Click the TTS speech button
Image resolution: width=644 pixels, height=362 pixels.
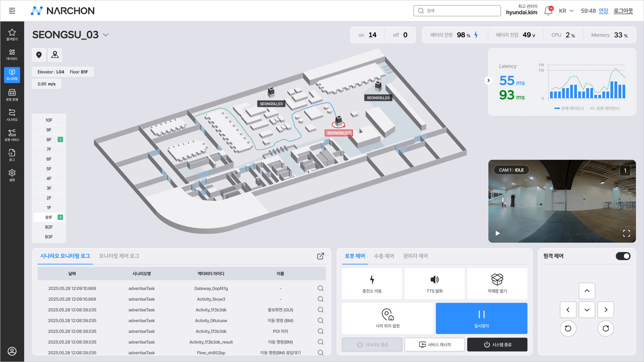coord(435,284)
